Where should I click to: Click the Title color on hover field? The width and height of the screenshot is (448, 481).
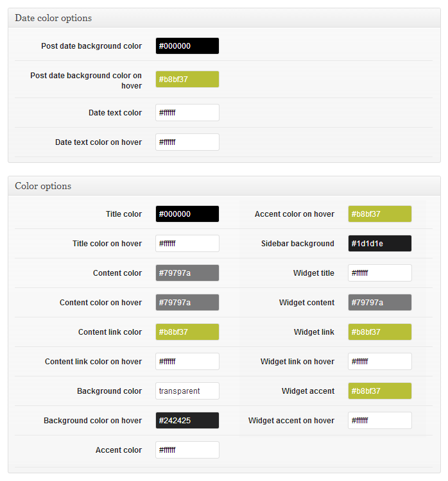(187, 243)
